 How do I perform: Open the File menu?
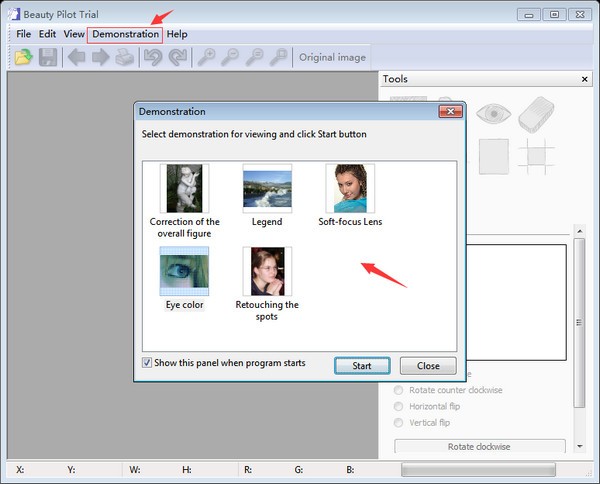coord(24,34)
